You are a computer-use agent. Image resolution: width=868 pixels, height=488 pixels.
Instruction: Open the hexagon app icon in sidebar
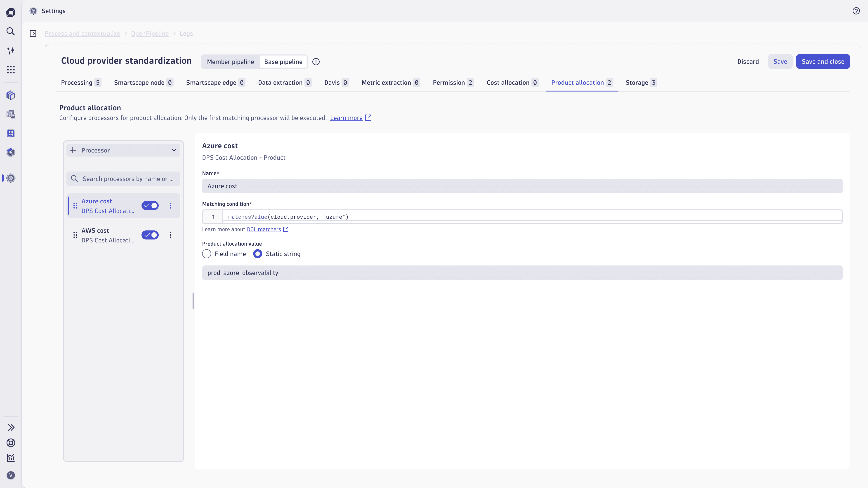tap(11, 152)
